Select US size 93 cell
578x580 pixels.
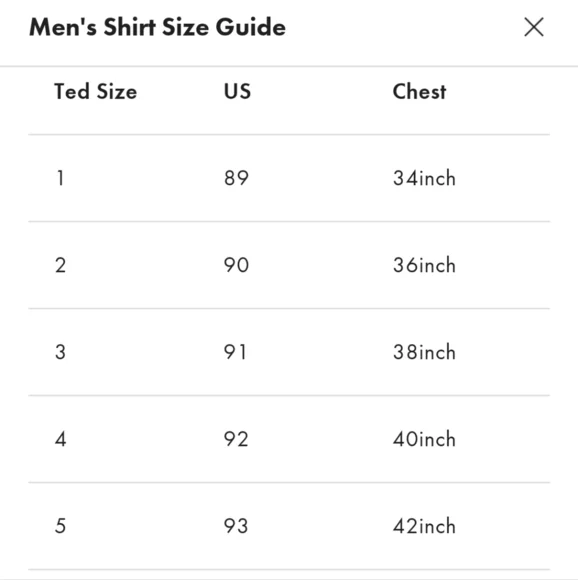tap(236, 526)
